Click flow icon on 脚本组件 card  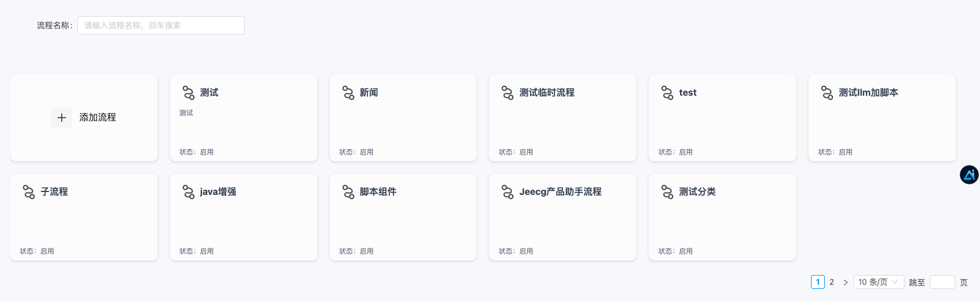click(348, 192)
